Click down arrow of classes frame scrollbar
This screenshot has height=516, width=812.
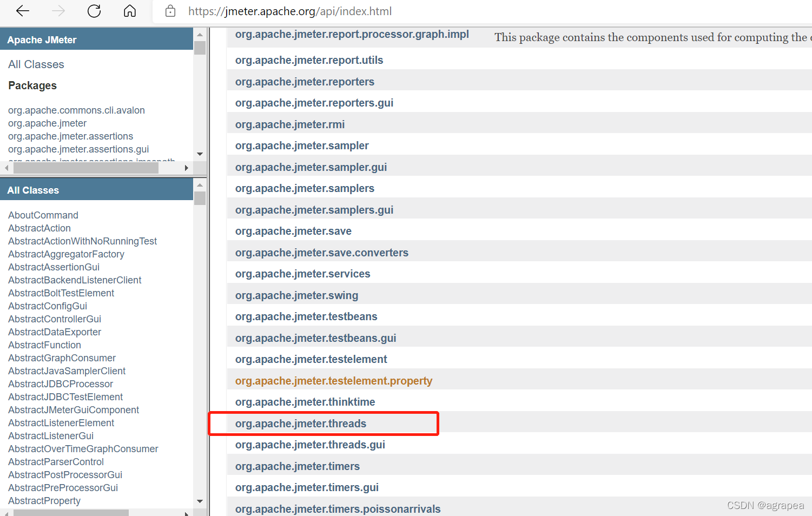[200, 501]
